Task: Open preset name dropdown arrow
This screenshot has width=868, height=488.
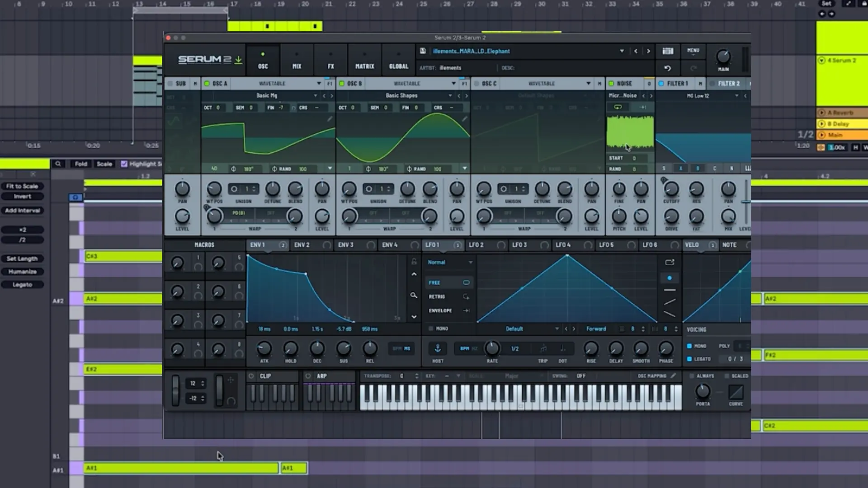Action: click(x=622, y=51)
